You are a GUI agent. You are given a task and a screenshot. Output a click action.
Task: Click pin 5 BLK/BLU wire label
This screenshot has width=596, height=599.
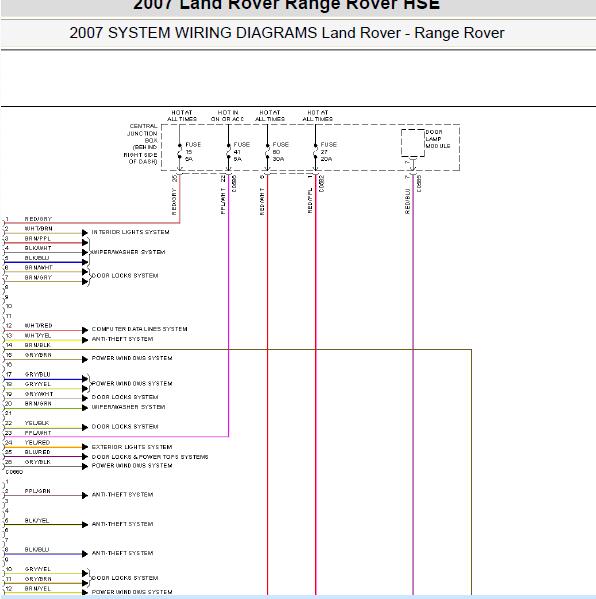37,258
